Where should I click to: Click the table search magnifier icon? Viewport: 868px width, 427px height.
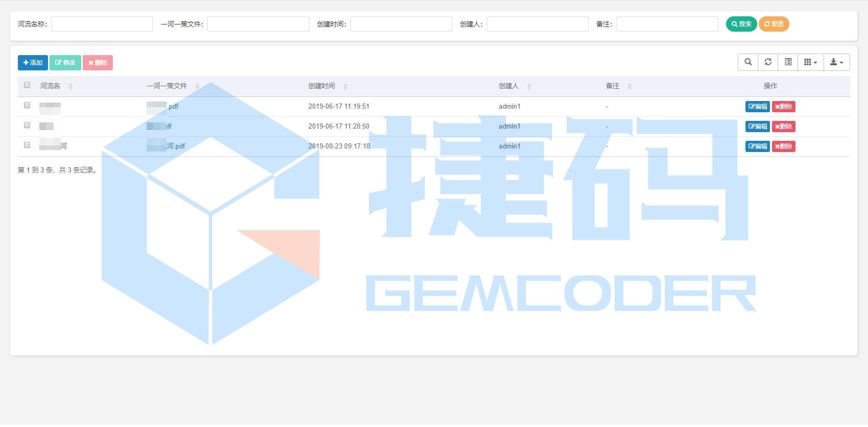coord(748,62)
